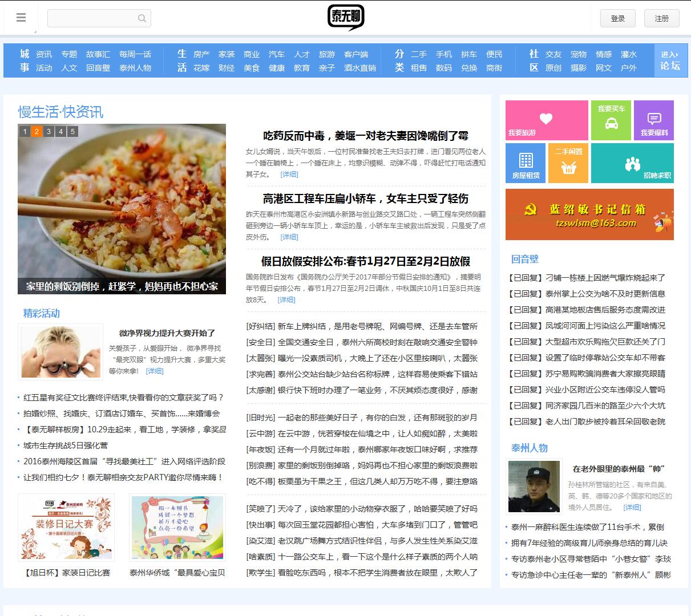Open 苏宁易购欺骗消费者 reply
This screenshot has height=616, width=691.
coord(586,374)
